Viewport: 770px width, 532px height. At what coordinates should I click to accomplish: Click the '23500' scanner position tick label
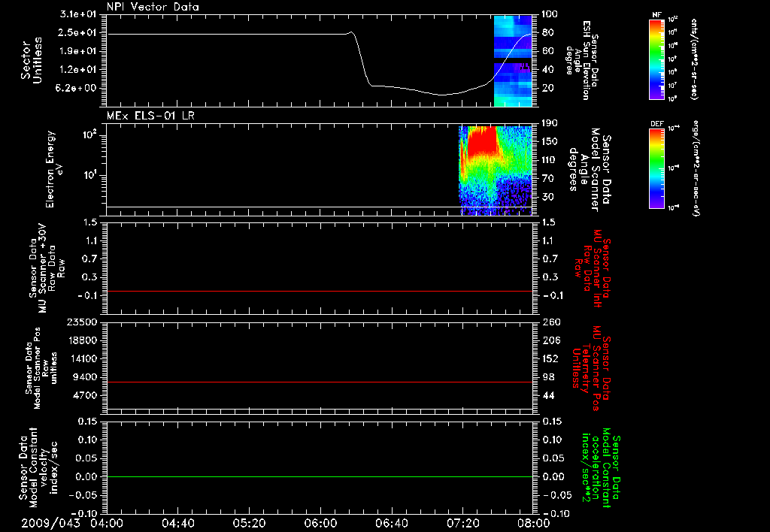point(81,322)
